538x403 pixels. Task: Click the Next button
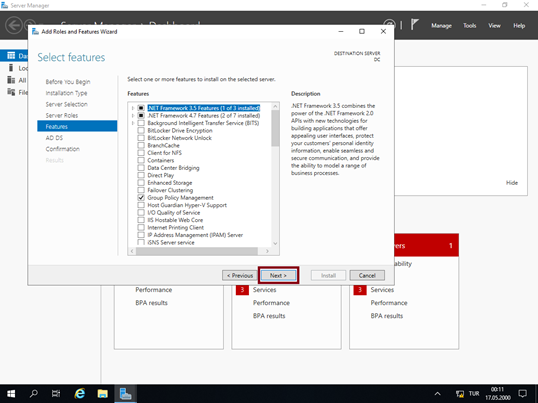tap(278, 275)
